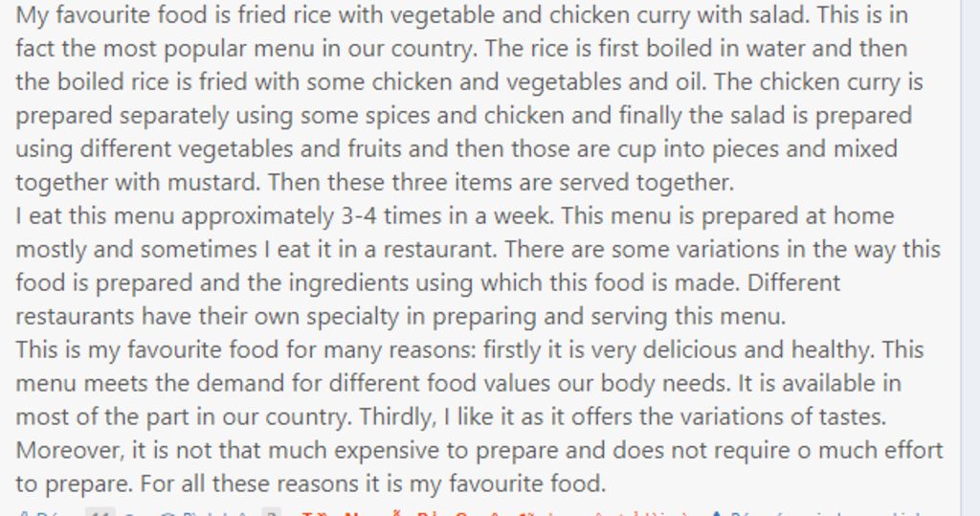Click the word 'Moreover' starting the sentence
The height and width of the screenshot is (516, 980).
click(70, 451)
